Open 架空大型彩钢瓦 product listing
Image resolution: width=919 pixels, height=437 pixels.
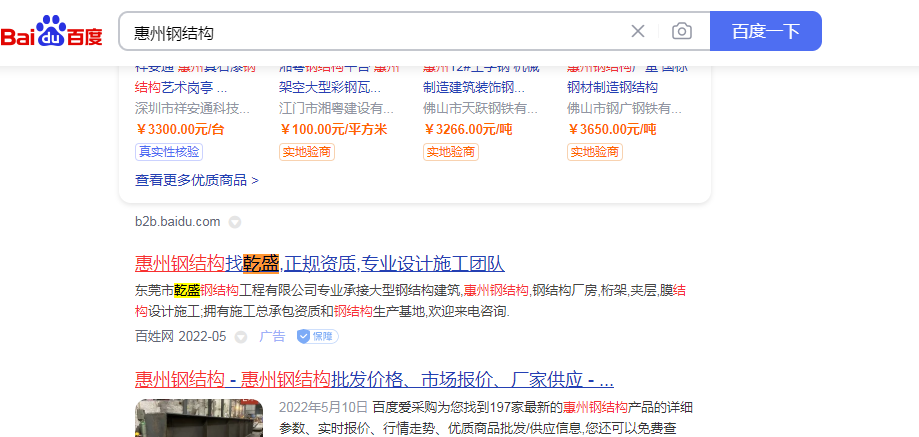(x=329, y=87)
